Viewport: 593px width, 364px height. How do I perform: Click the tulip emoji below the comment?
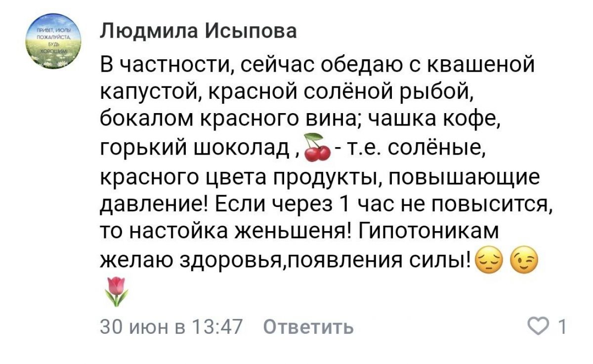point(117,290)
